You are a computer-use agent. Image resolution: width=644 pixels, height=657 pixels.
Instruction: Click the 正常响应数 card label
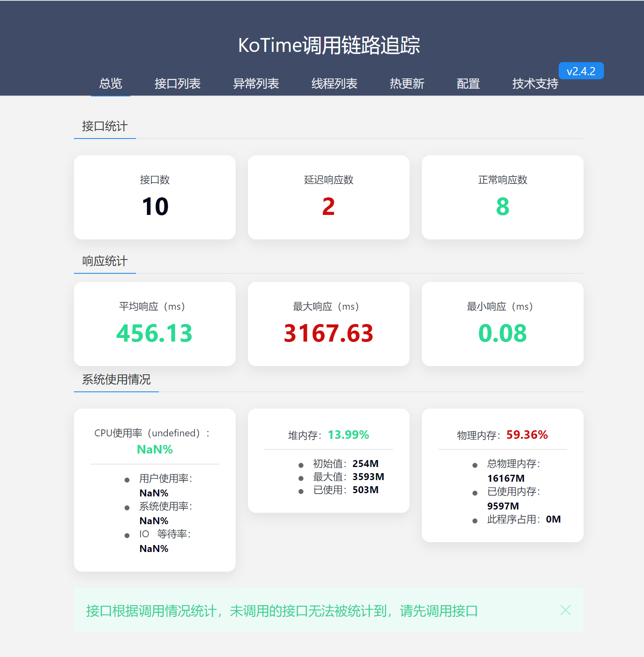pos(503,180)
